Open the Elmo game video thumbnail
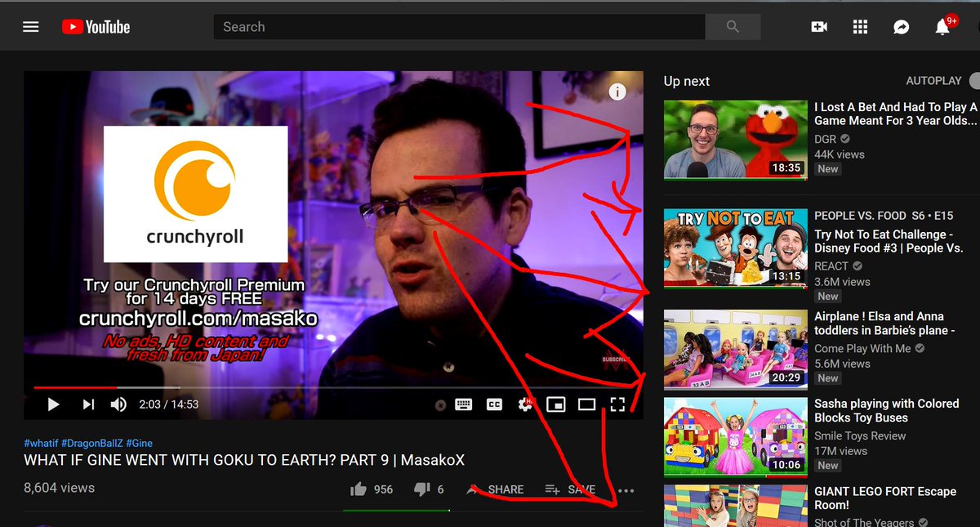Image resolution: width=980 pixels, height=527 pixels. click(x=735, y=139)
